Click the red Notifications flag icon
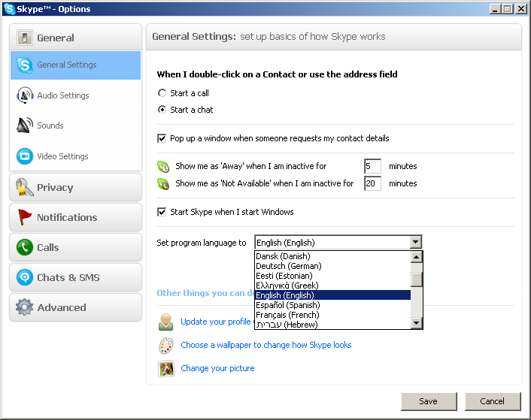Viewport: 531px width, 420px height. [x=25, y=217]
